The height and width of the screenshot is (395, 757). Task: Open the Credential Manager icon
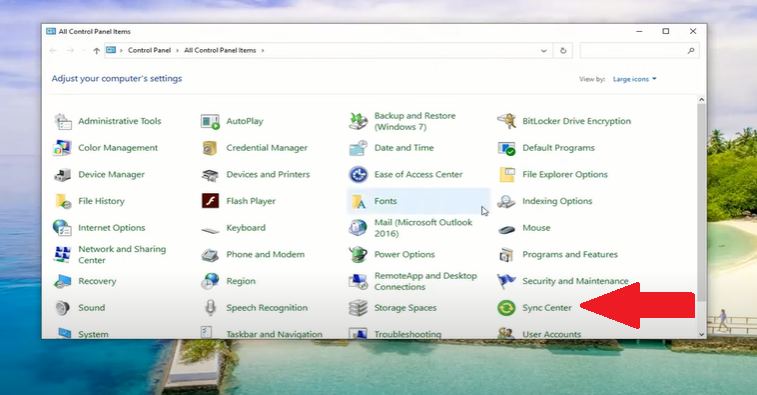pos(210,148)
